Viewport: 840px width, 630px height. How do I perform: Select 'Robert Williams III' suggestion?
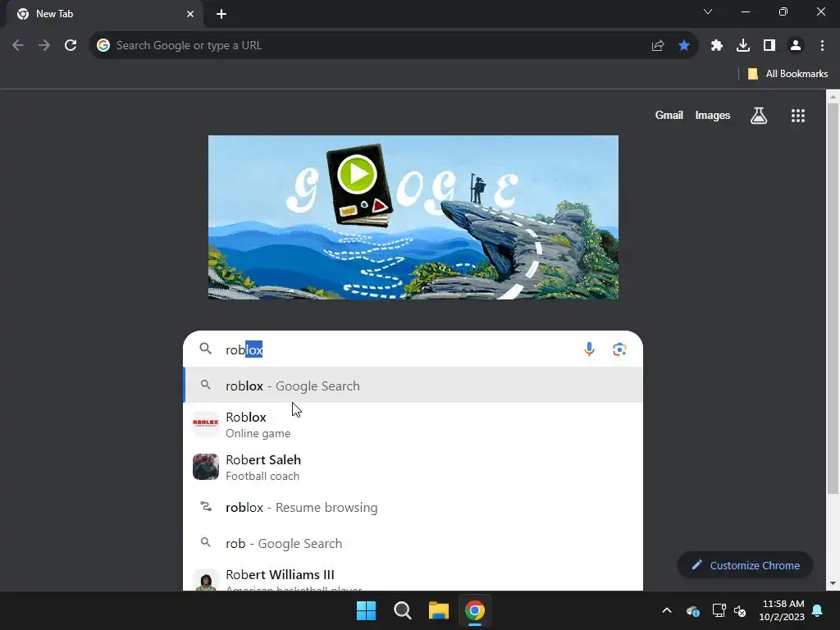[x=413, y=577]
